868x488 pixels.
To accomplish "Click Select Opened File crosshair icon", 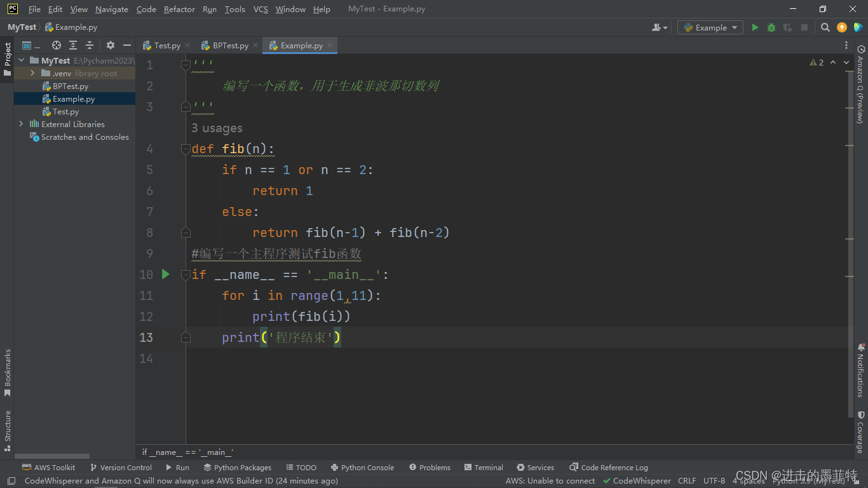I will point(57,45).
